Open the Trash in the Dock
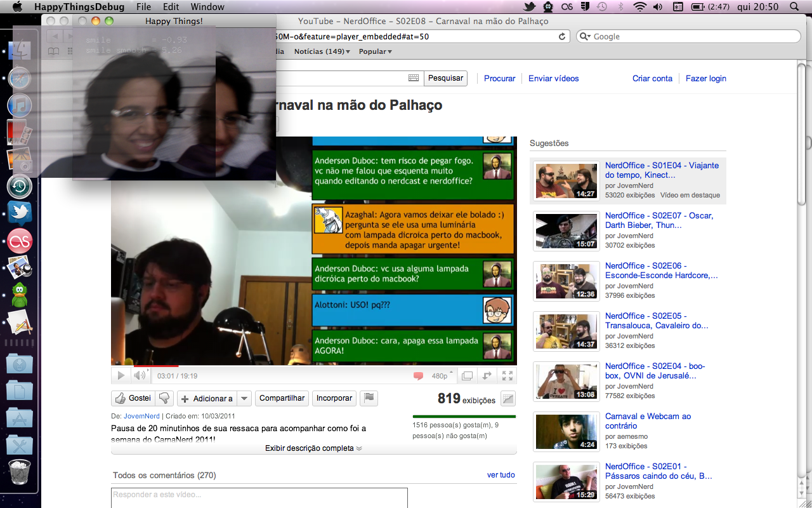Screen dimensions: 812x508 tap(20, 472)
